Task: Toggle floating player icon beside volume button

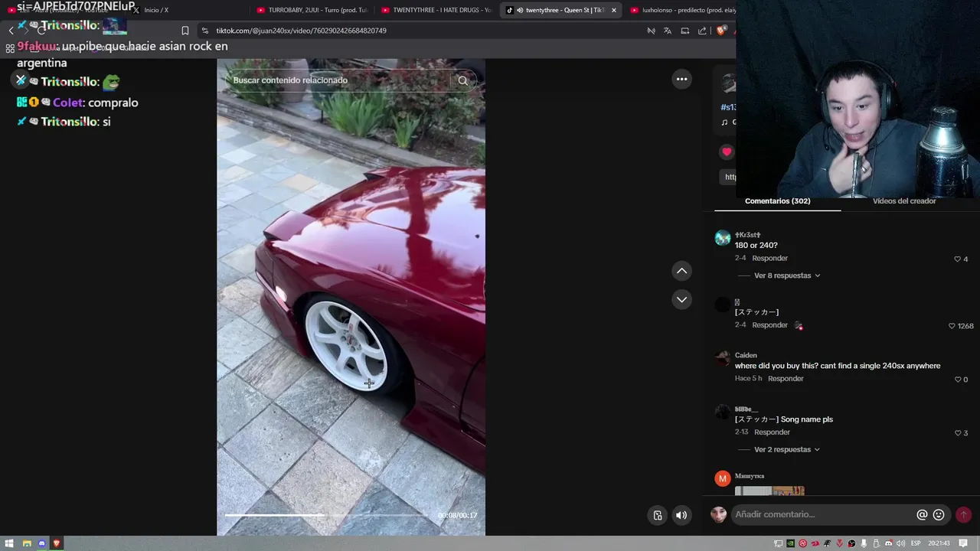Action: [x=657, y=515]
